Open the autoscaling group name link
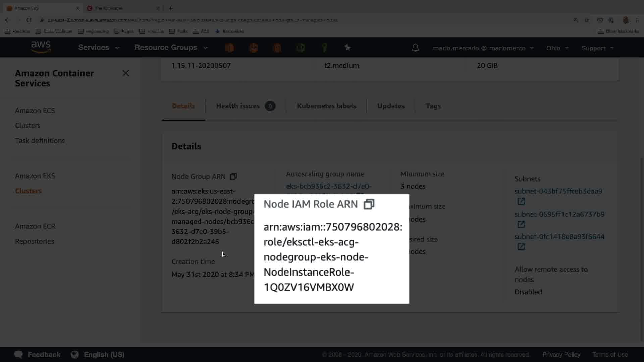Viewport: 644px width, 362px height. [329, 186]
